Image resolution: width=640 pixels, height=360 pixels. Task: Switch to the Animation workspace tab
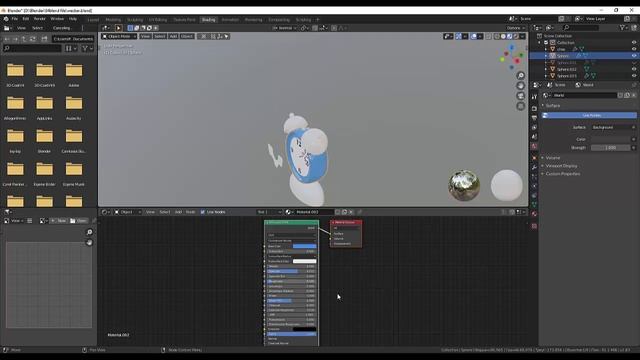coord(230,20)
